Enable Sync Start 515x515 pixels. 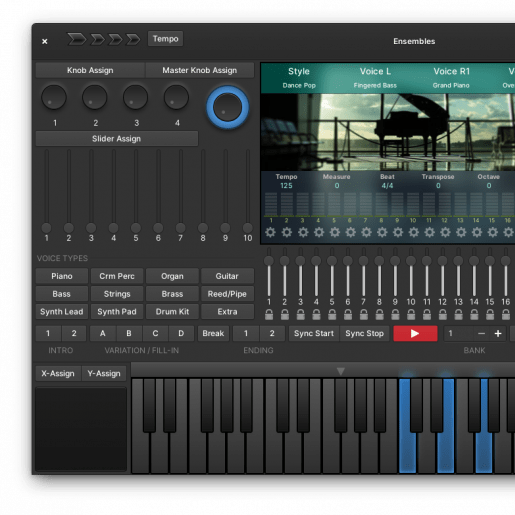[x=314, y=333]
